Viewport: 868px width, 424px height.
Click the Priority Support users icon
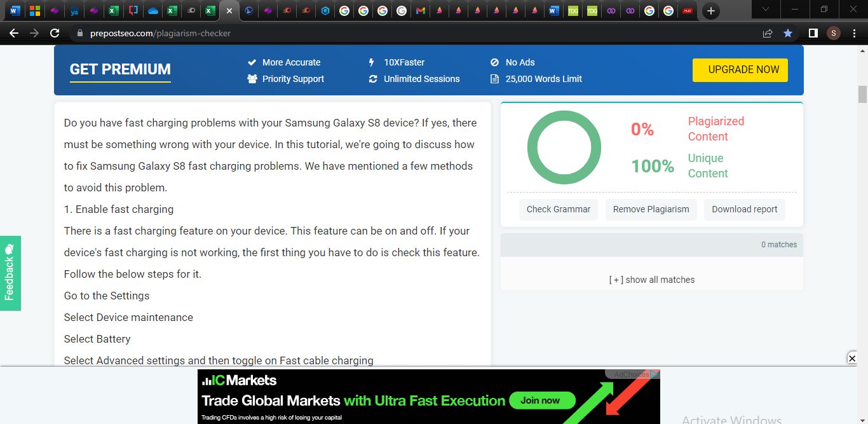[x=252, y=79]
